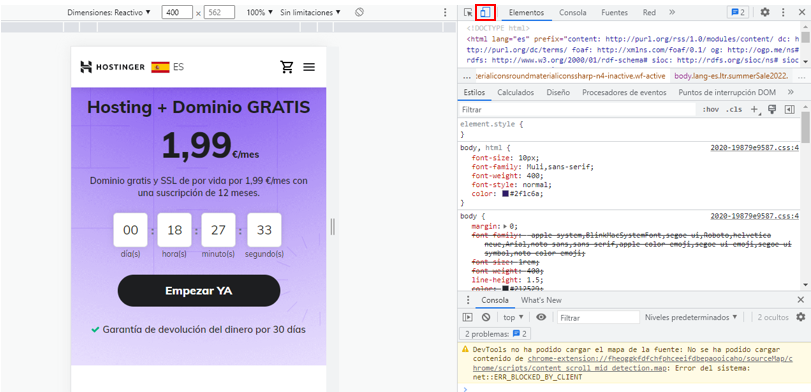Click the clear console icon
811x392 pixels.
tap(486, 317)
